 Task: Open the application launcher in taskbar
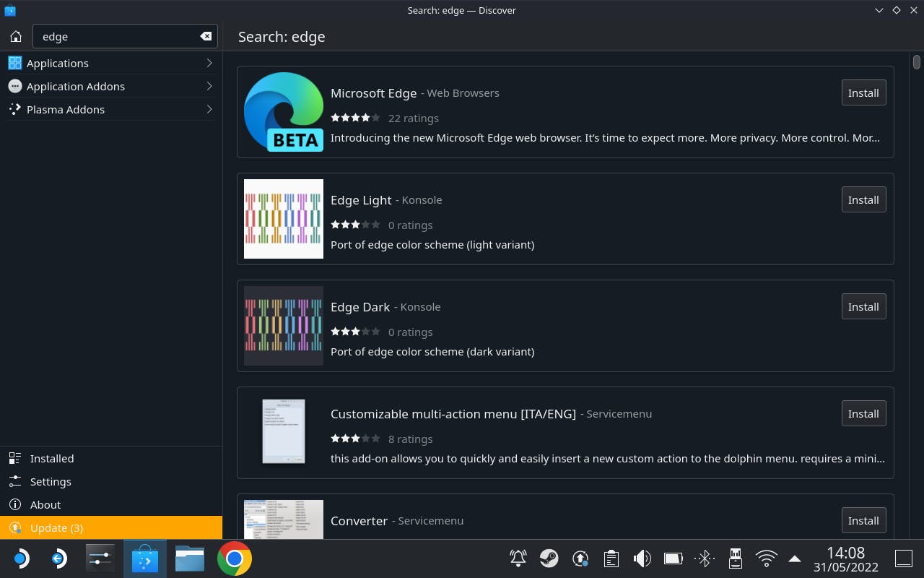click(x=20, y=558)
